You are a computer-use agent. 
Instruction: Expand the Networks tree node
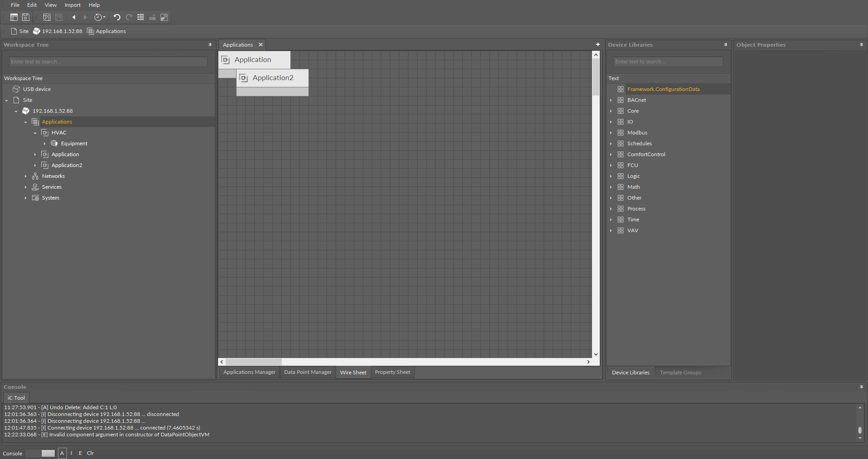tap(26, 176)
